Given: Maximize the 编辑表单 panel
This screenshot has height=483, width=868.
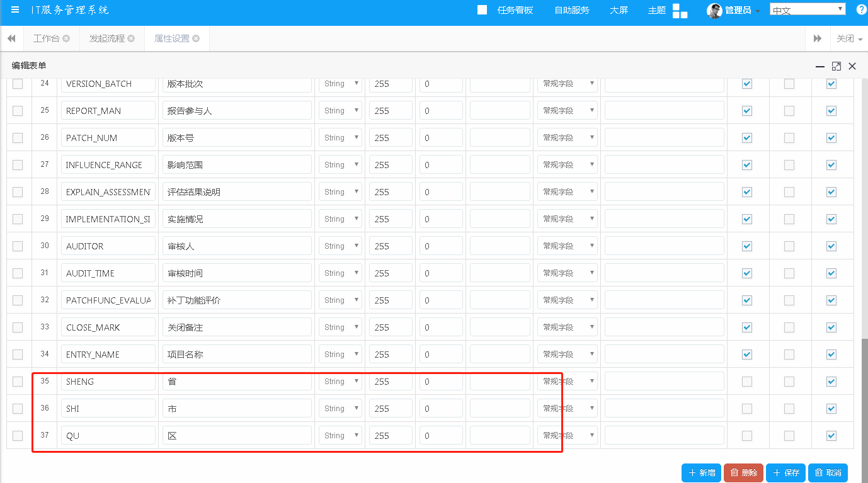Looking at the screenshot, I should pyautogui.click(x=837, y=66).
